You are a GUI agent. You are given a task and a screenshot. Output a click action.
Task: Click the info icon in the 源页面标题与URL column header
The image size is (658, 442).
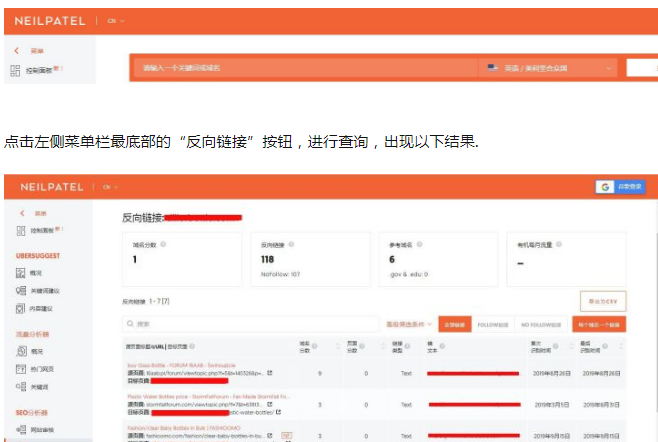(x=192, y=346)
